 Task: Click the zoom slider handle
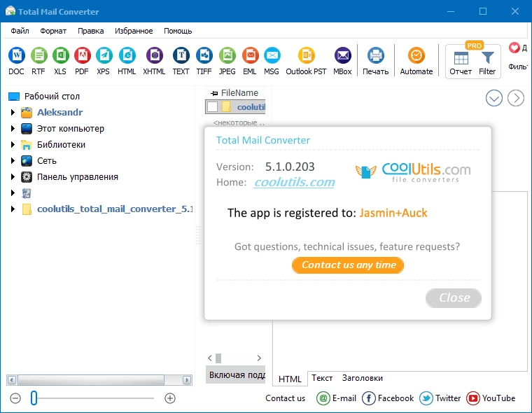click(x=34, y=398)
